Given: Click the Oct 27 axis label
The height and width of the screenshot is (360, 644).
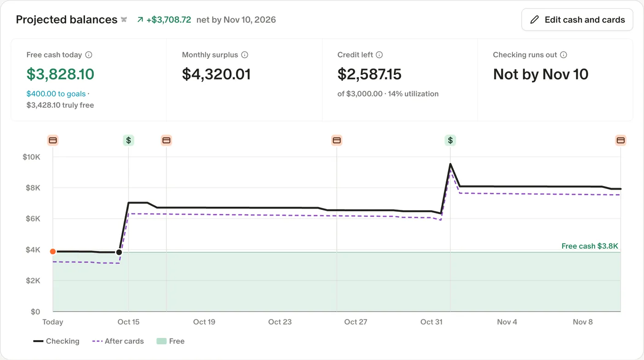Looking at the screenshot, I should (356, 322).
